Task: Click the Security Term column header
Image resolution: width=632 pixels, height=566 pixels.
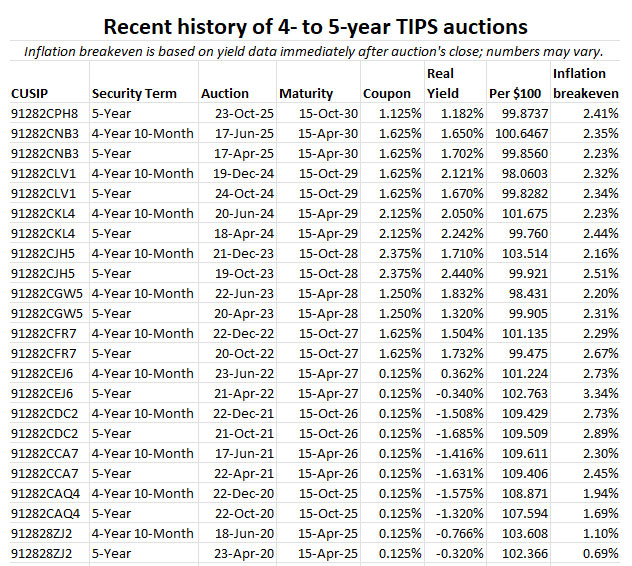Action: coord(134,93)
